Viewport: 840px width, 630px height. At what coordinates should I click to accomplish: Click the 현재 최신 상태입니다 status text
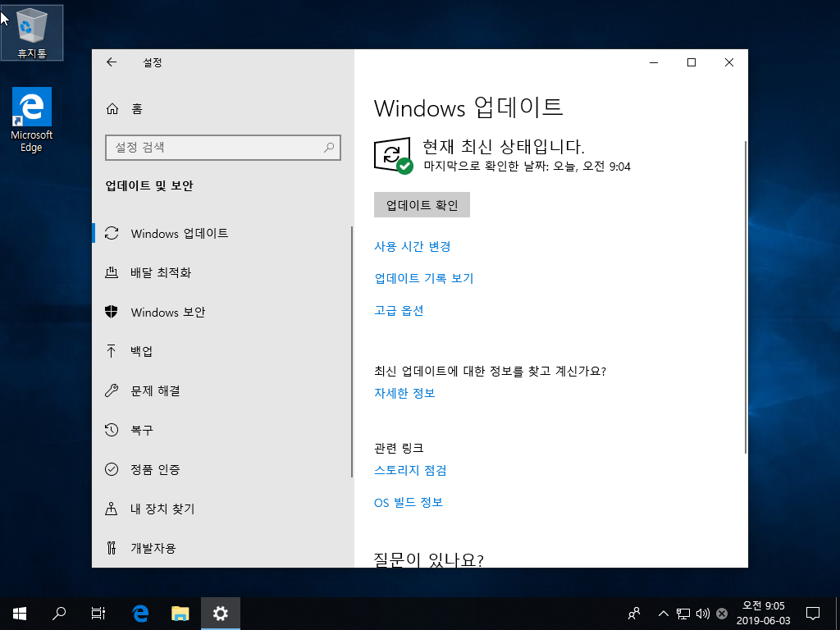coord(503,146)
